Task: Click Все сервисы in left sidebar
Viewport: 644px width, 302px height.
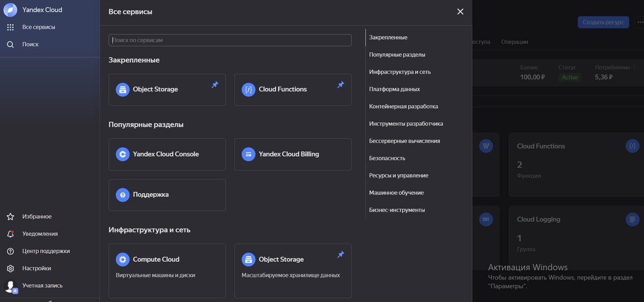Action: click(39, 27)
